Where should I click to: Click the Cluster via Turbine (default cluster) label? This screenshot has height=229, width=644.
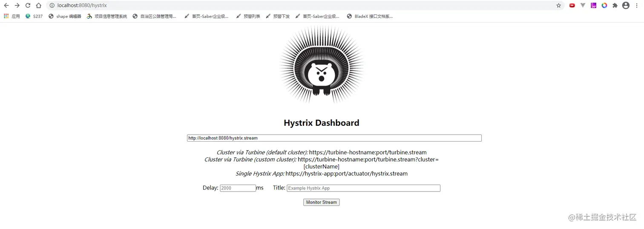tap(262, 152)
